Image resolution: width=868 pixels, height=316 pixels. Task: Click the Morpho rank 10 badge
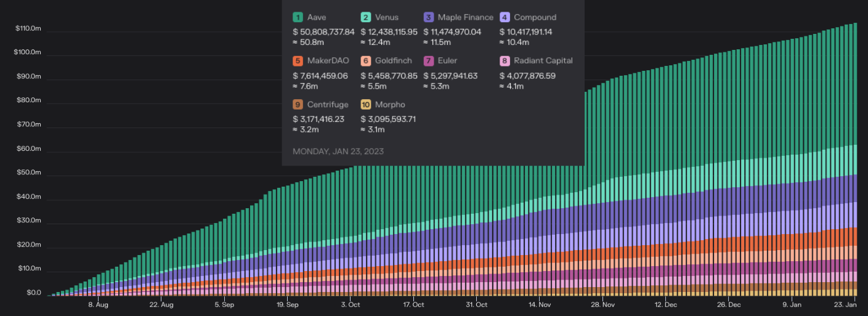(365, 105)
